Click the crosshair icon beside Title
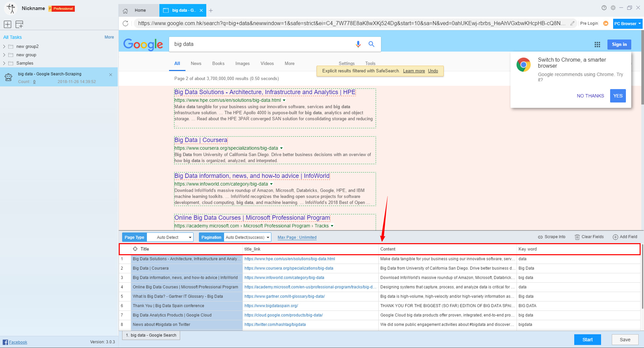 pos(136,249)
